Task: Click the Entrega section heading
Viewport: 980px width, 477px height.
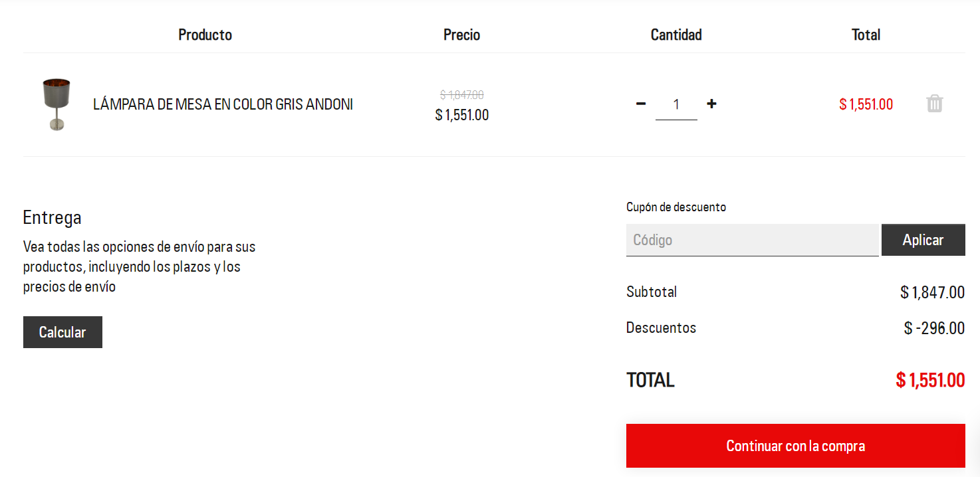Action: (x=52, y=217)
